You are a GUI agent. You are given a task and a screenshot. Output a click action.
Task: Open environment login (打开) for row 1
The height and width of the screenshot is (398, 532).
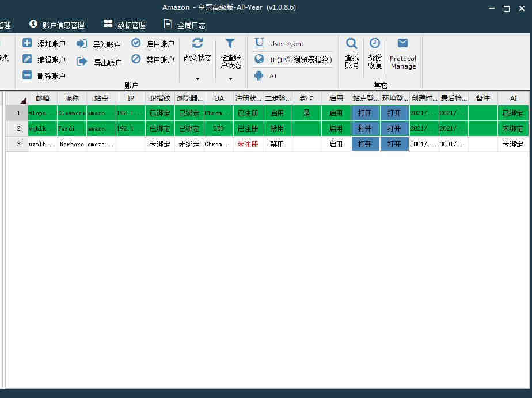[x=395, y=113]
